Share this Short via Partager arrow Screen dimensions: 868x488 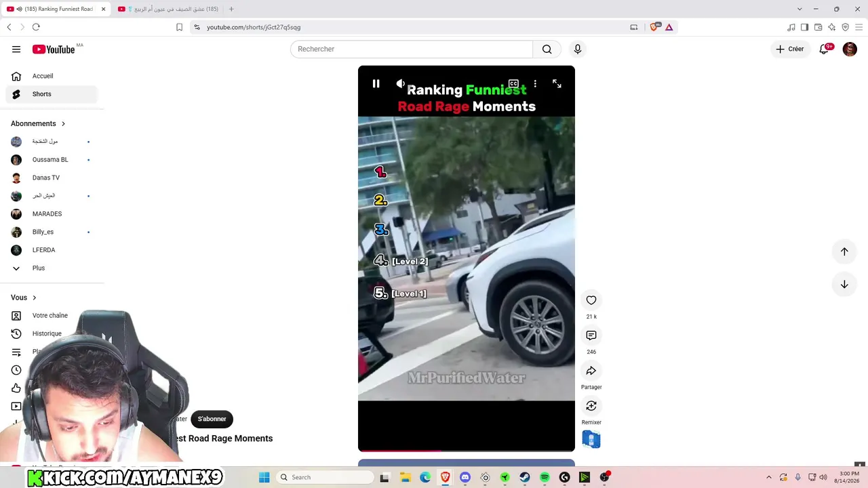[591, 371]
